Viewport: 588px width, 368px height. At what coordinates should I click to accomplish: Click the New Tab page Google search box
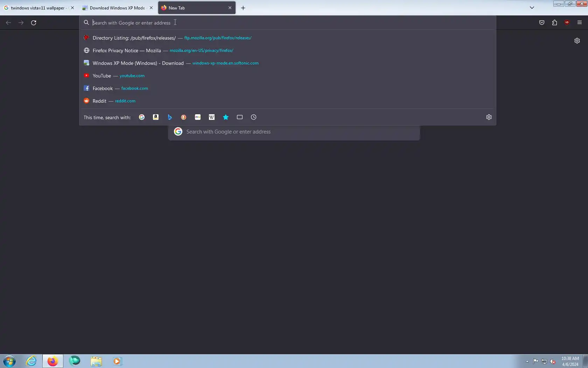tap(294, 132)
